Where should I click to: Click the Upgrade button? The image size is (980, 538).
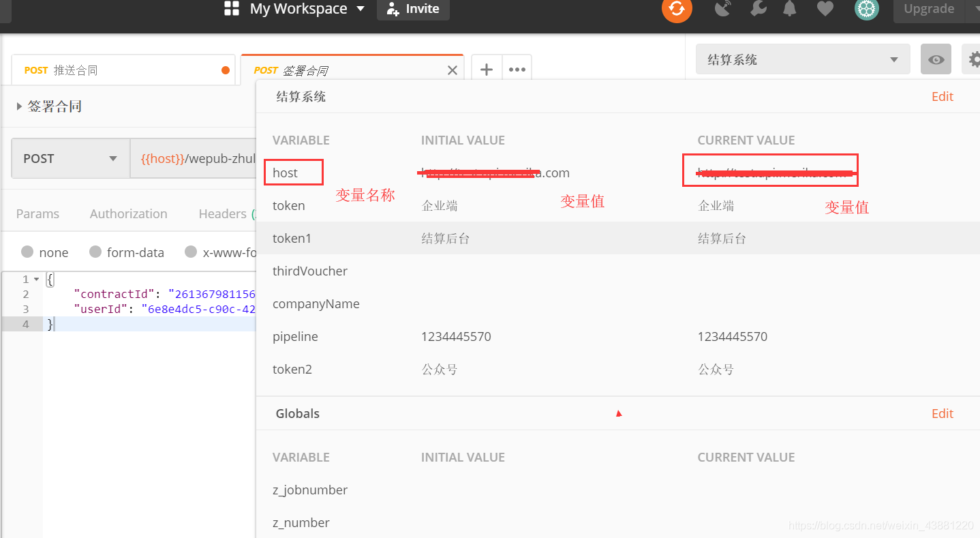coord(929,9)
